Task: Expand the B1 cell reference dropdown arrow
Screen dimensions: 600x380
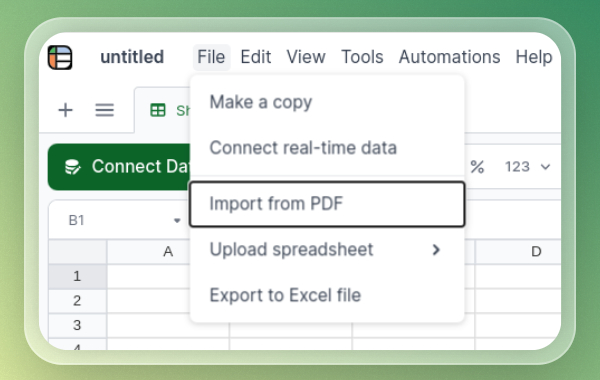Action: coord(177,220)
